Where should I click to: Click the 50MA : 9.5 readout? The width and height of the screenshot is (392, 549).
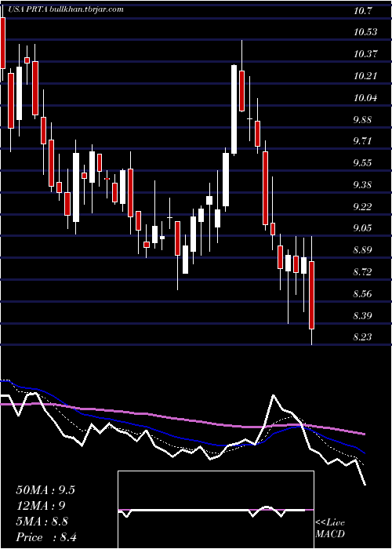(x=45, y=490)
